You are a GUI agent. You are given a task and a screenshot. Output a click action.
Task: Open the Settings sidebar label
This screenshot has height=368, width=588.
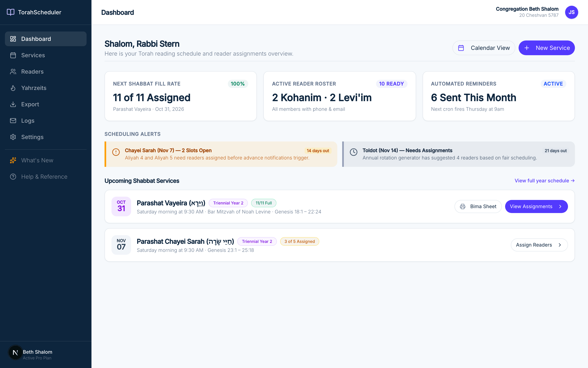(32, 137)
